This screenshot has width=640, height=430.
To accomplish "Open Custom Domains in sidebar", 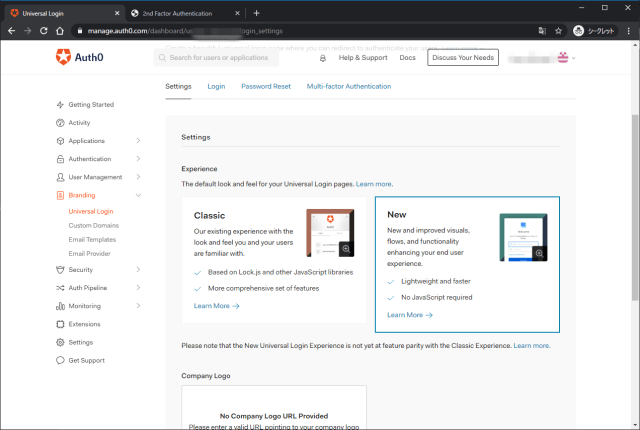I will coord(93,226).
